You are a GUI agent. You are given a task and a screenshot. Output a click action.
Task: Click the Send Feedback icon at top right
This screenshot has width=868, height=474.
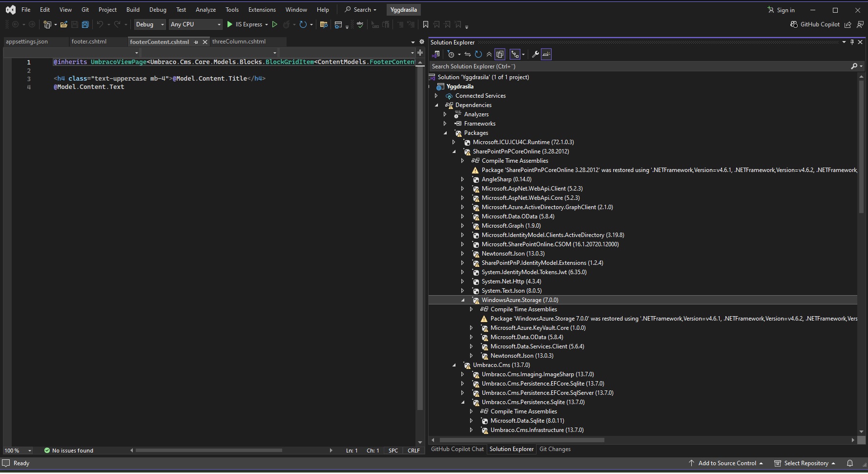tap(860, 24)
